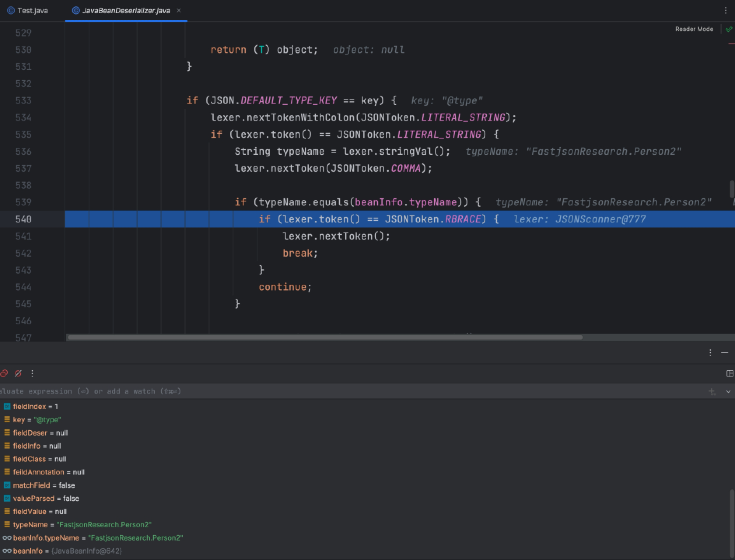Toggle Mute Breakpoints icon
The width and height of the screenshot is (735, 560).
[x=18, y=374]
